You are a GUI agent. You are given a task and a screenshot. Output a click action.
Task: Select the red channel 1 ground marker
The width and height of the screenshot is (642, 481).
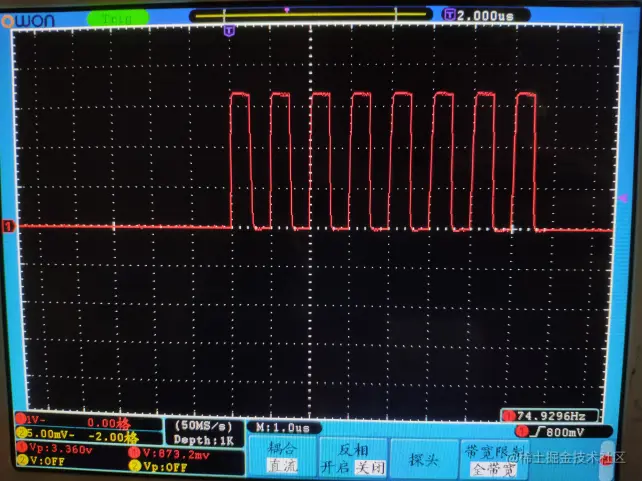8,226
